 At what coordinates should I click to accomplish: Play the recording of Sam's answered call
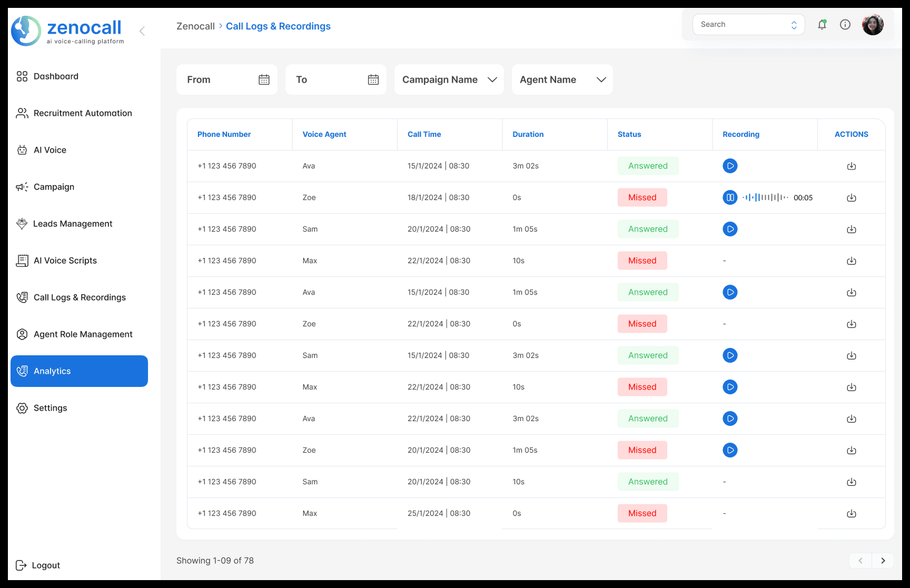[730, 229]
